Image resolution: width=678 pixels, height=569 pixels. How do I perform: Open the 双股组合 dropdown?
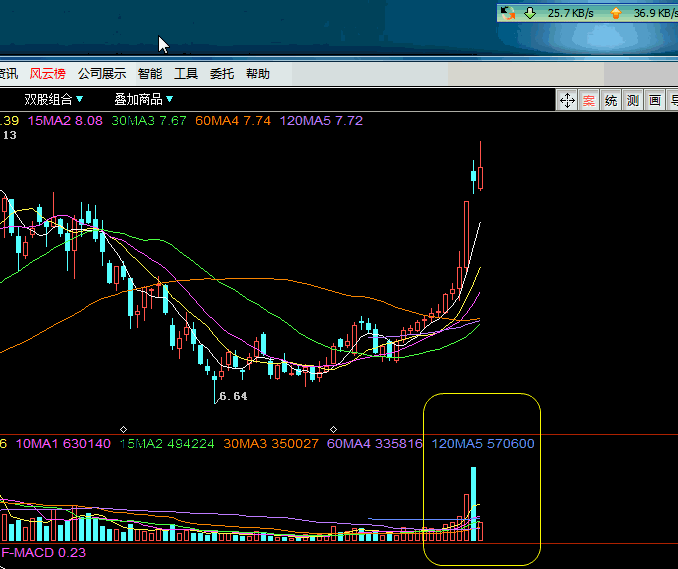tap(53, 99)
